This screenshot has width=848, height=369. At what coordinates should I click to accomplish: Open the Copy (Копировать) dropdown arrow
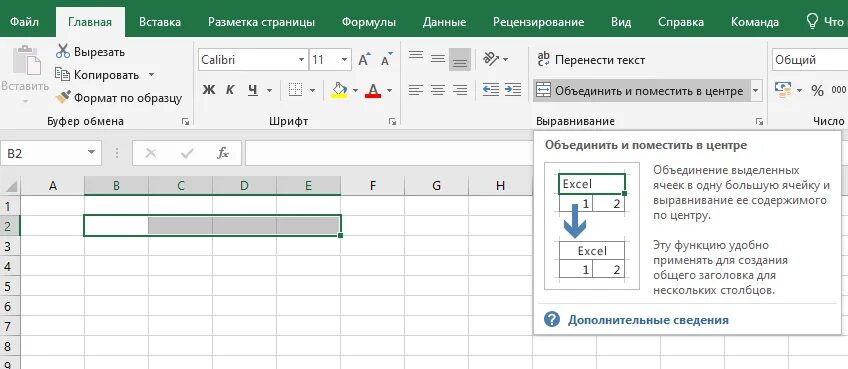point(151,75)
